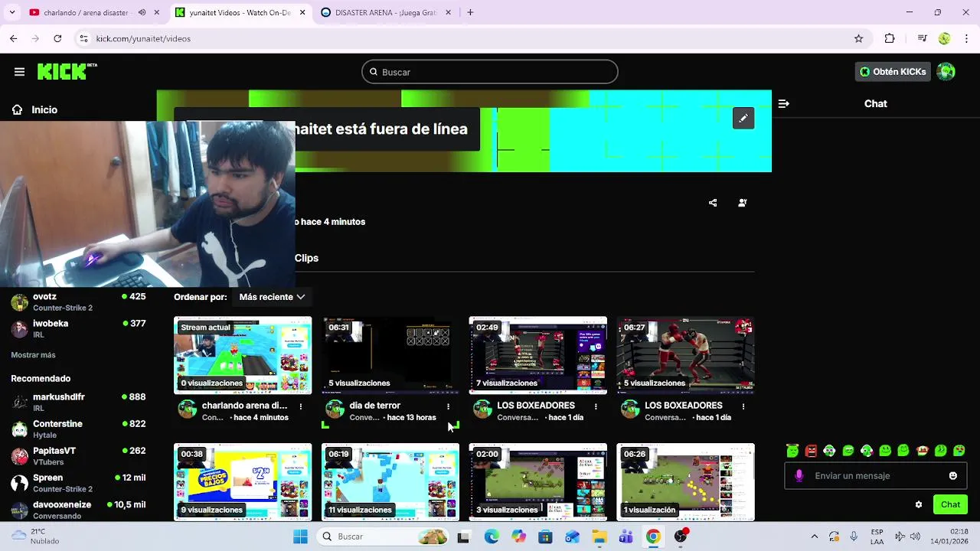Collapse the chat panel with arrow icon
This screenshot has height=551, width=980.
783,103
